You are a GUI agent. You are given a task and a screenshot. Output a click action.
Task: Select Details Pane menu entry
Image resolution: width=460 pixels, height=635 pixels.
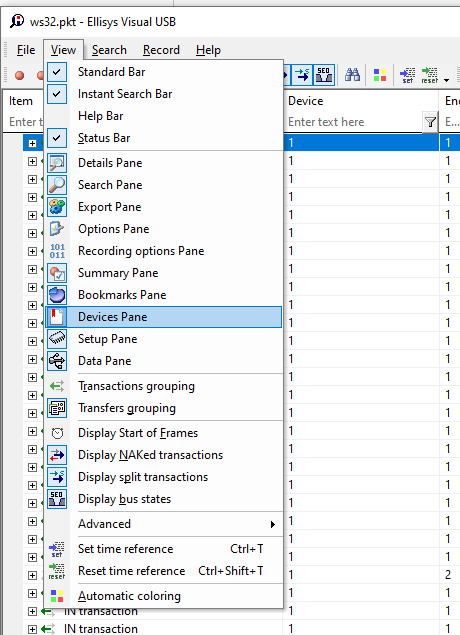point(164,163)
